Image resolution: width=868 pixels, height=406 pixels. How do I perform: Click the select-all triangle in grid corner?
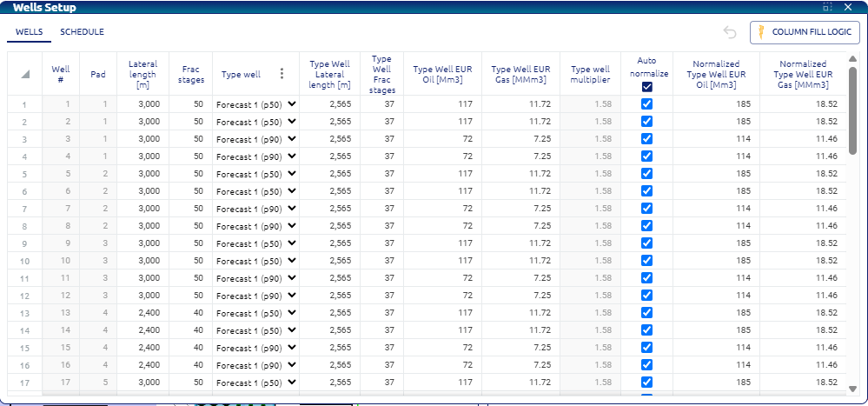[25, 75]
